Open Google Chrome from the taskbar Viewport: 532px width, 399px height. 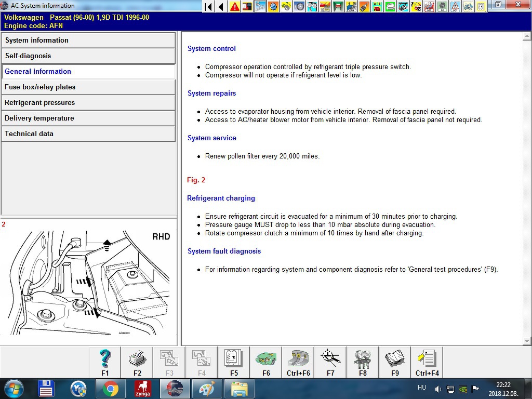point(111,389)
